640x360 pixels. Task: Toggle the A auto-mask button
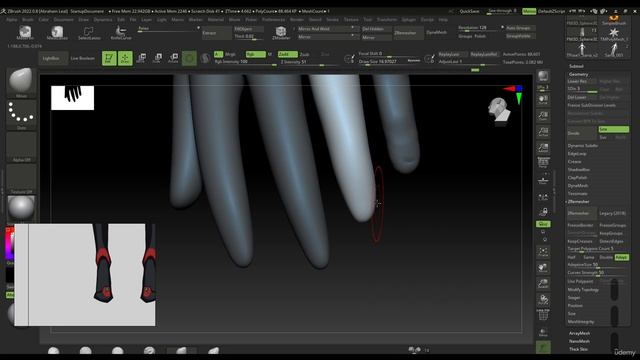pyautogui.click(x=218, y=54)
